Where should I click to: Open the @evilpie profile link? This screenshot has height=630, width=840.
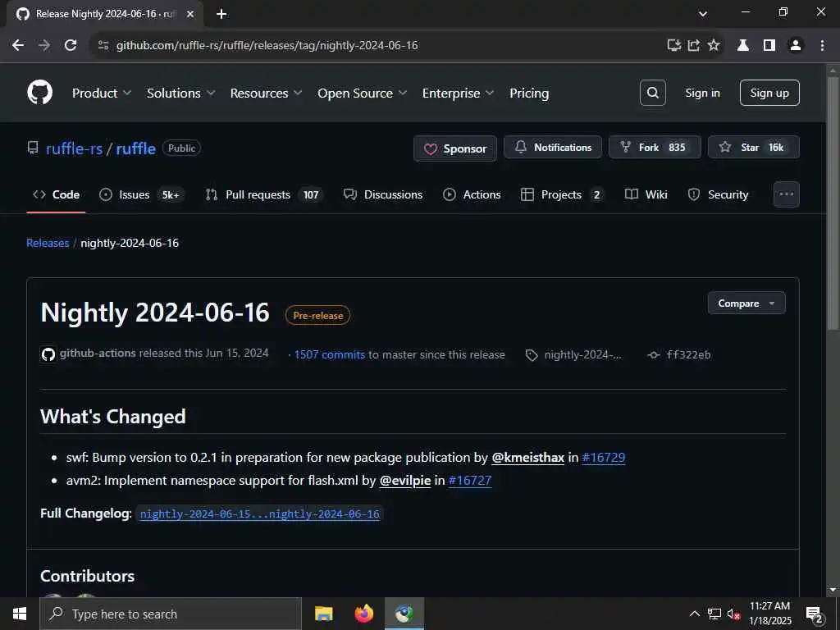pyautogui.click(x=405, y=481)
